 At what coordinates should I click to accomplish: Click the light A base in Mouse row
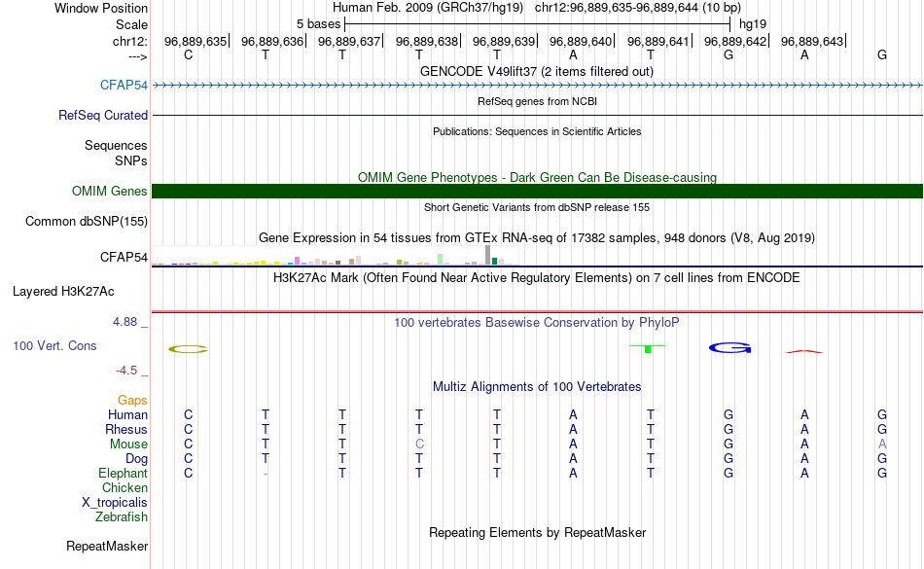coord(882,445)
